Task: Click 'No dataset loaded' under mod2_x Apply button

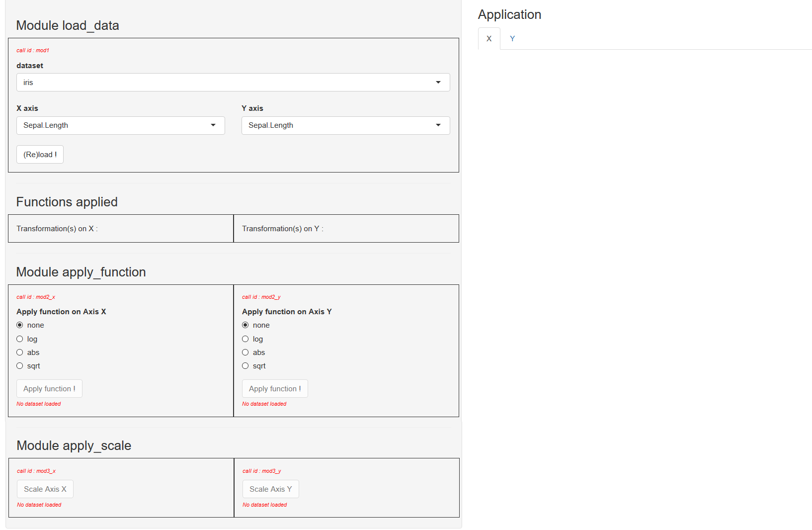Action: (39, 404)
